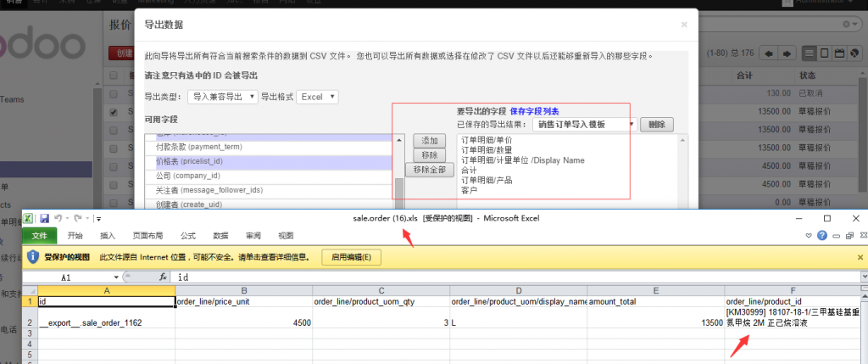Image resolution: width=868 pixels, height=364 pixels.
Task: Open the export format Excel dropdown
Action: [x=318, y=97]
